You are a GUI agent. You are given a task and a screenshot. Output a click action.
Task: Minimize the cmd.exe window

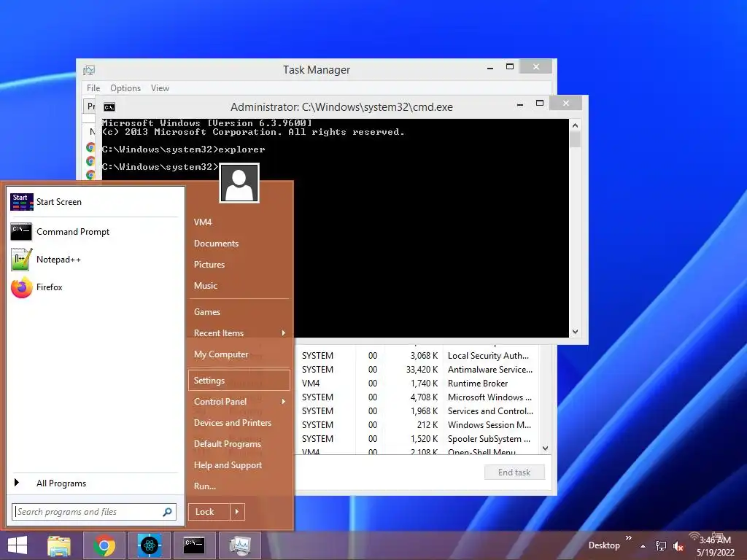click(x=520, y=104)
